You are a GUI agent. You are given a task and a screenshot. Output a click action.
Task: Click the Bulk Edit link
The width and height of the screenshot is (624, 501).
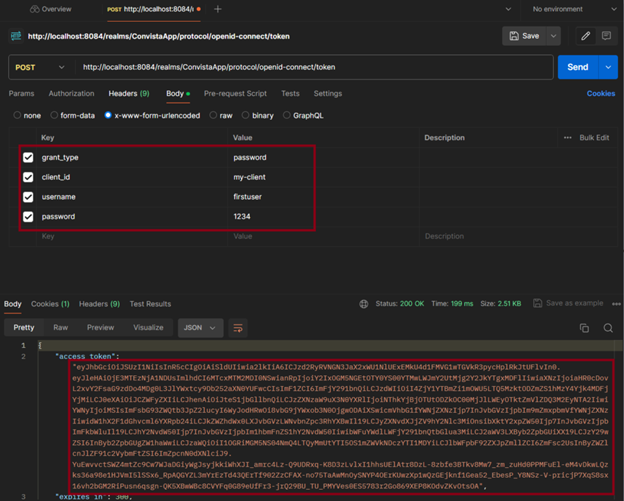(x=594, y=138)
